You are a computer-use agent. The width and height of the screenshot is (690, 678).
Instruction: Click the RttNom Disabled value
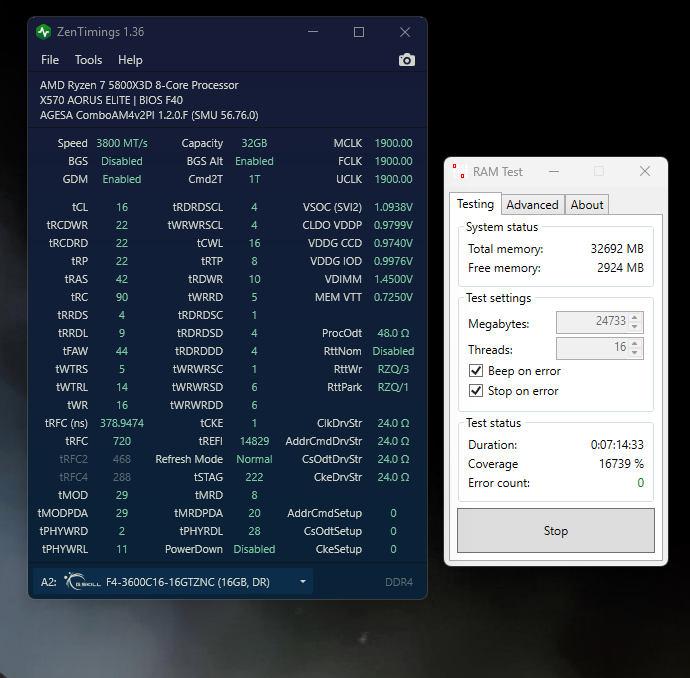pyautogui.click(x=393, y=352)
